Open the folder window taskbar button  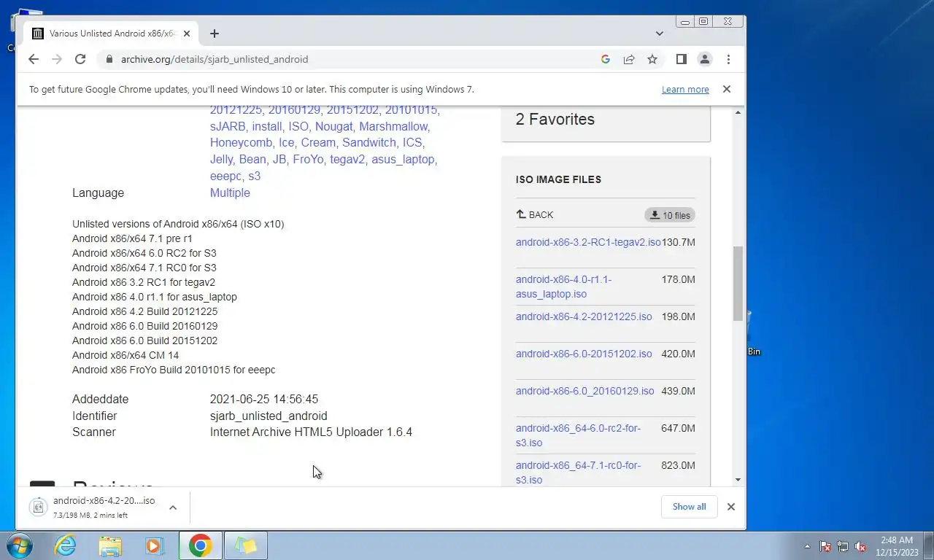coord(246,545)
